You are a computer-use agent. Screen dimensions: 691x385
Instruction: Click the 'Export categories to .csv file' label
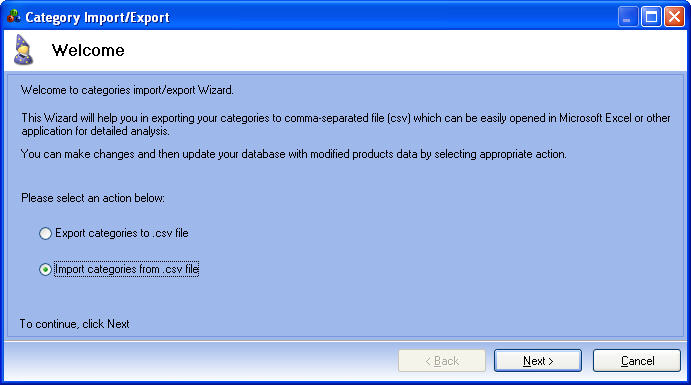pos(122,233)
